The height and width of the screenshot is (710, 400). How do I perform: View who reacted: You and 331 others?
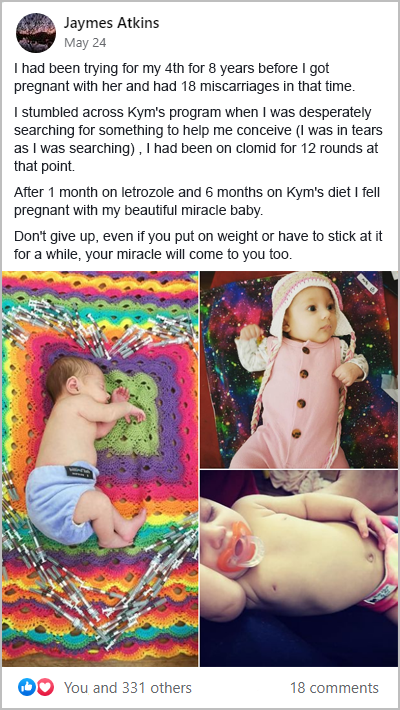pos(128,688)
